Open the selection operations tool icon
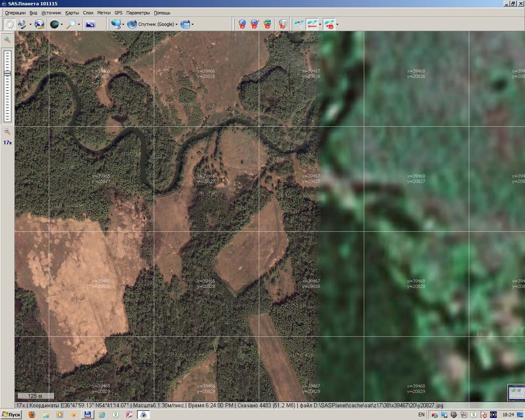The height and width of the screenshot is (420, 525). coord(22,24)
